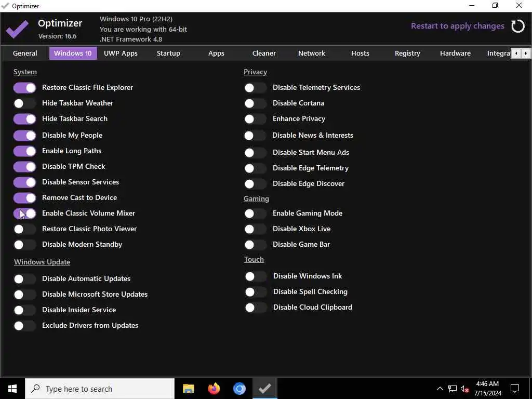Turn on Disable Game Bar

pyautogui.click(x=256, y=245)
